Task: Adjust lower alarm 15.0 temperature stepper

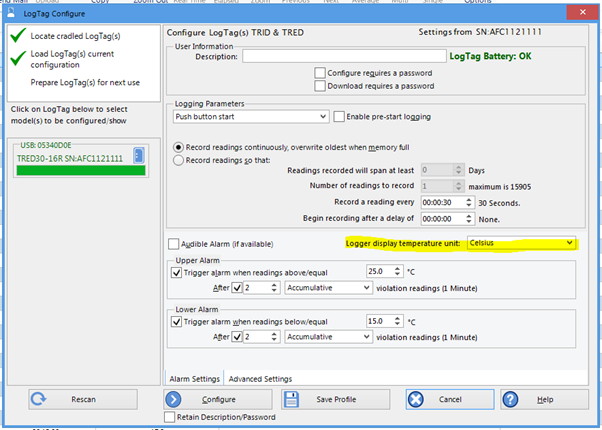Action: [x=397, y=321]
